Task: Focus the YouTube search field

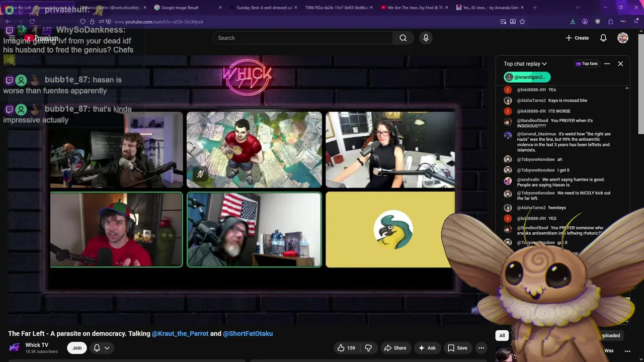Action: [x=302, y=38]
